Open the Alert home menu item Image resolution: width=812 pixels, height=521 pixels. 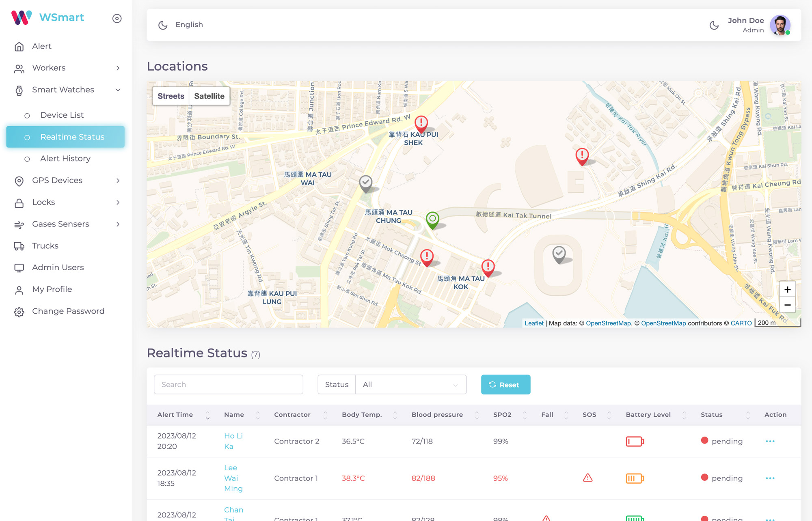point(42,46)
